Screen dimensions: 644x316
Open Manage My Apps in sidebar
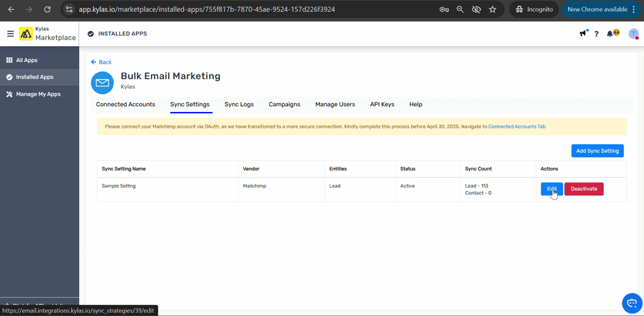click(x=40, y=94)
